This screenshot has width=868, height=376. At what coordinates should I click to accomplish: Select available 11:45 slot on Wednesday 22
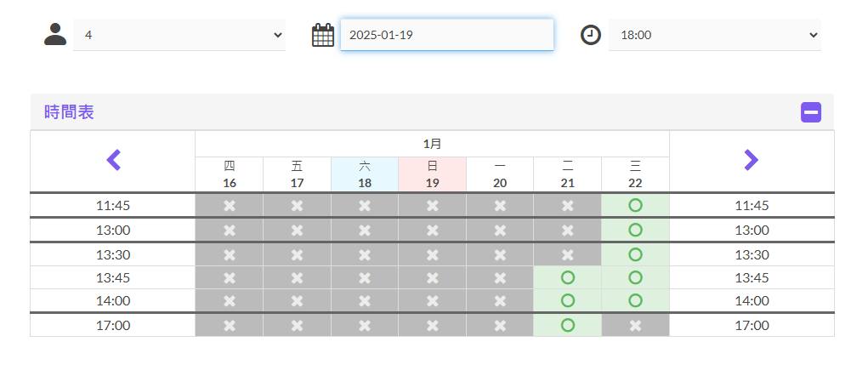tap(636, 206)
